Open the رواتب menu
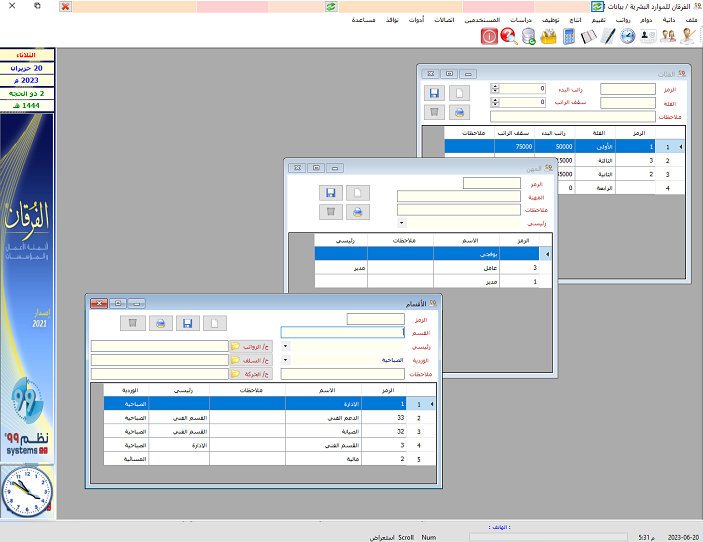 pos(622,19)
